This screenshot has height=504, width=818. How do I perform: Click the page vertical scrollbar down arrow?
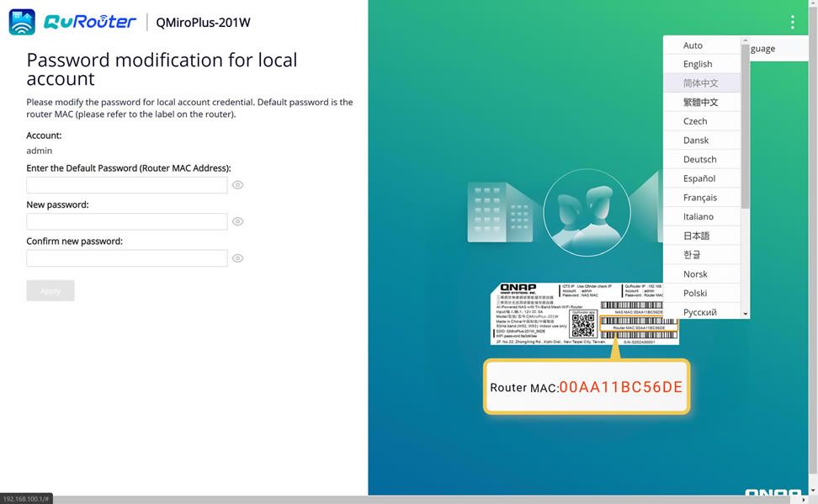[813, 491]
